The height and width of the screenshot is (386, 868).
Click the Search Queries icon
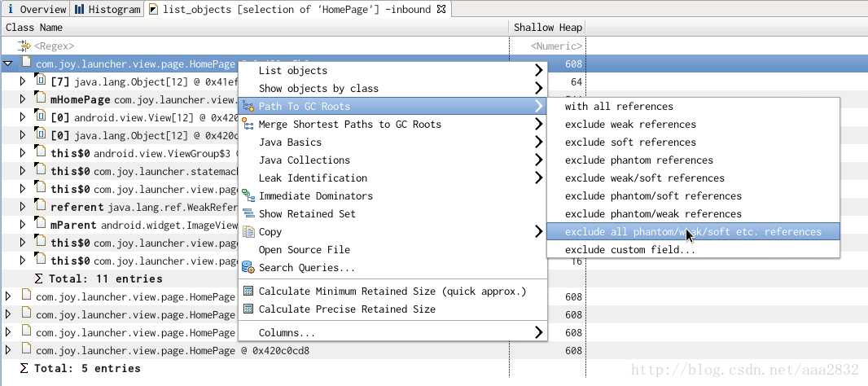tap(248, 267)
